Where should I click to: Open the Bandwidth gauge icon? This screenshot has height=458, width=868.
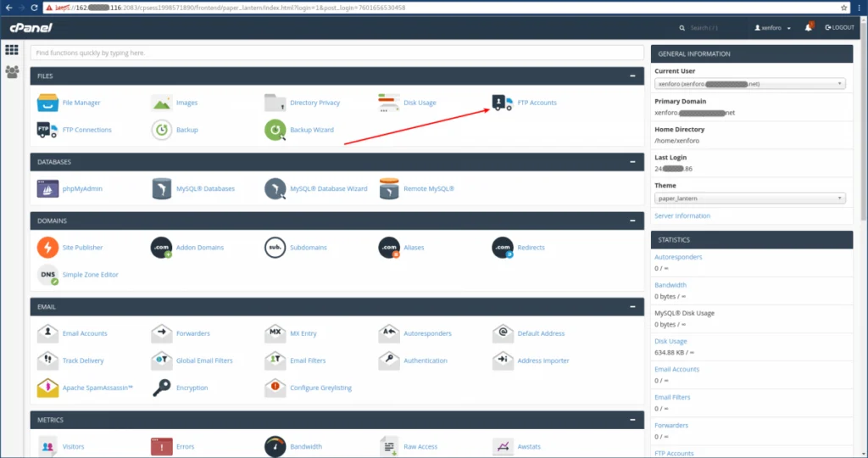coord(275,446)
